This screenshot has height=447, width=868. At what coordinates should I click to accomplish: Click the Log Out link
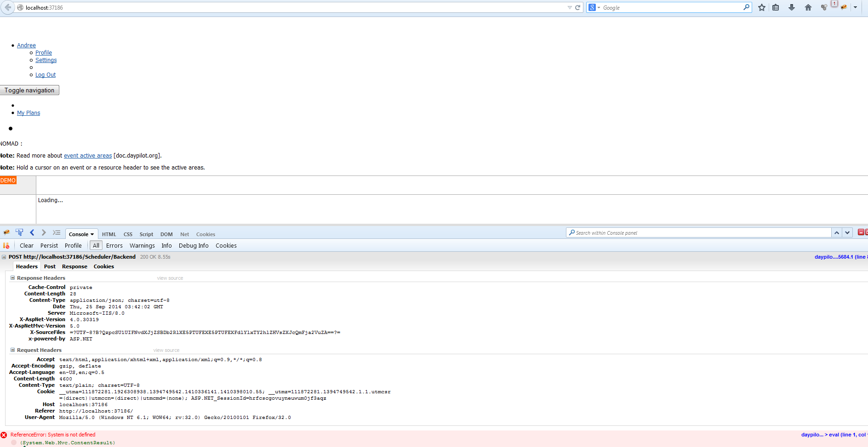click(x=46, y=75)
